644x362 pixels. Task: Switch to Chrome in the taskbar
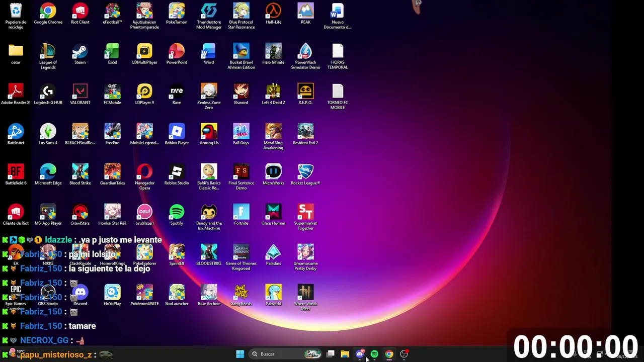[x=389, y=354]
